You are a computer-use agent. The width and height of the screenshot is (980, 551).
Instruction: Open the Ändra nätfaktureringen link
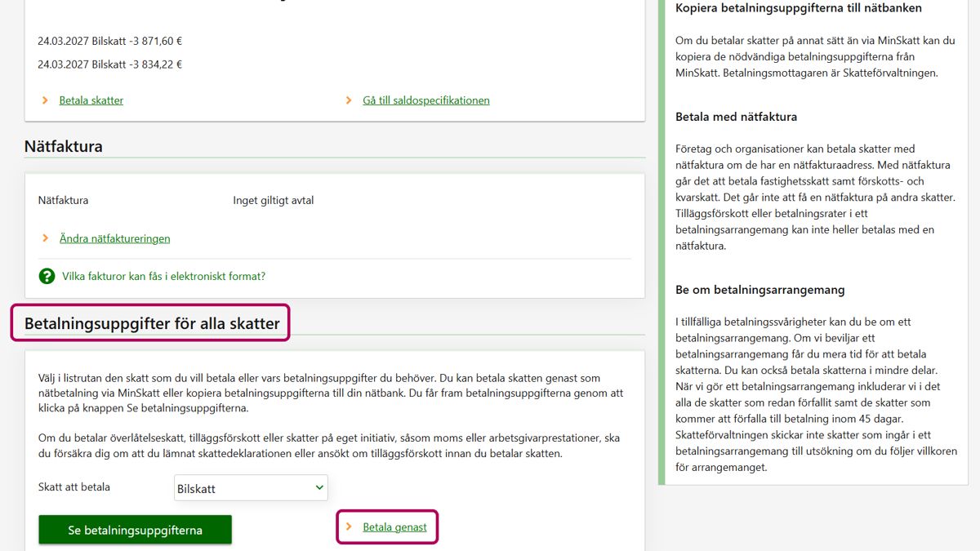point(114,238)
